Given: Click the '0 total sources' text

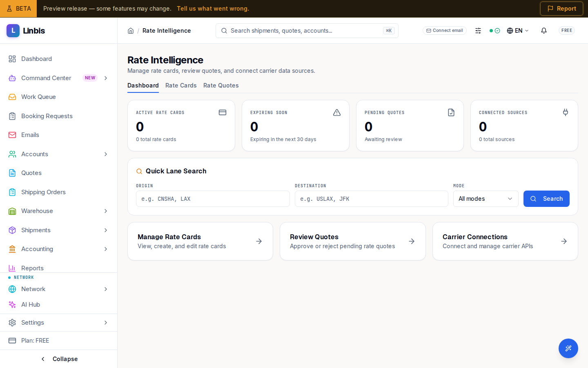Looking at the screenshot, I should [497, 139].
